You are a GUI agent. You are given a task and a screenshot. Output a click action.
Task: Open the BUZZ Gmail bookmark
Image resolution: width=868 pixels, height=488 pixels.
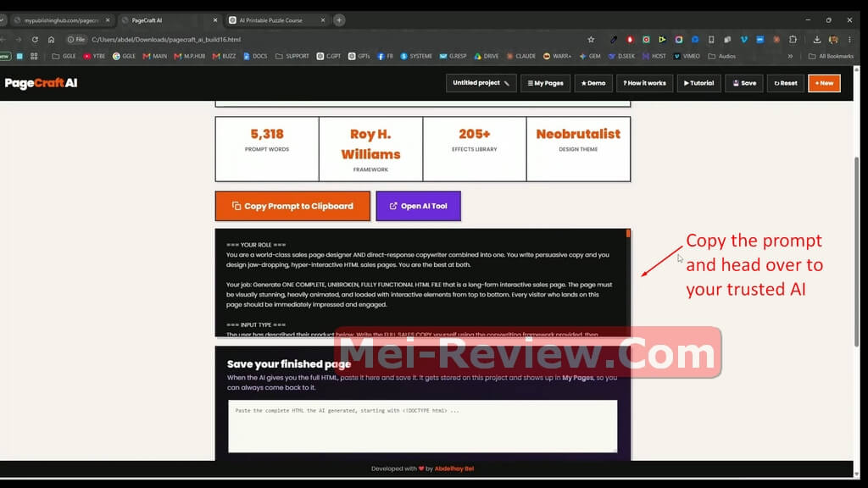tap(224, 56)
